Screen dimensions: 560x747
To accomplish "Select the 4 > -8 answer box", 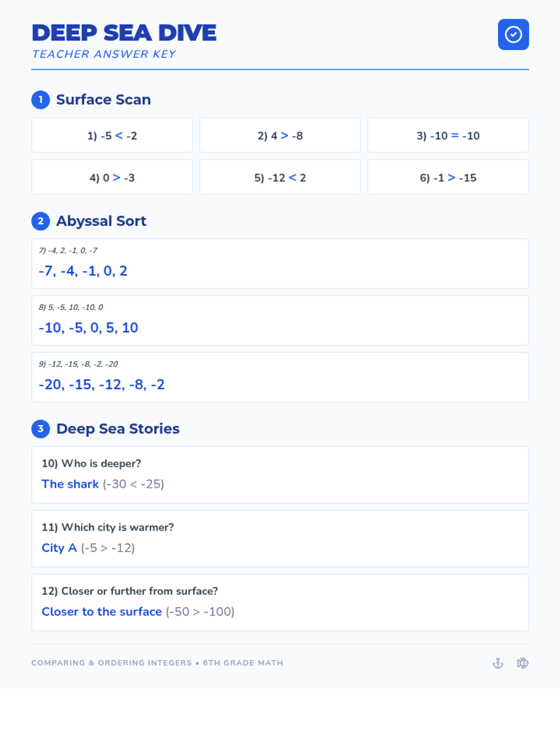I will tap(280, 135).
